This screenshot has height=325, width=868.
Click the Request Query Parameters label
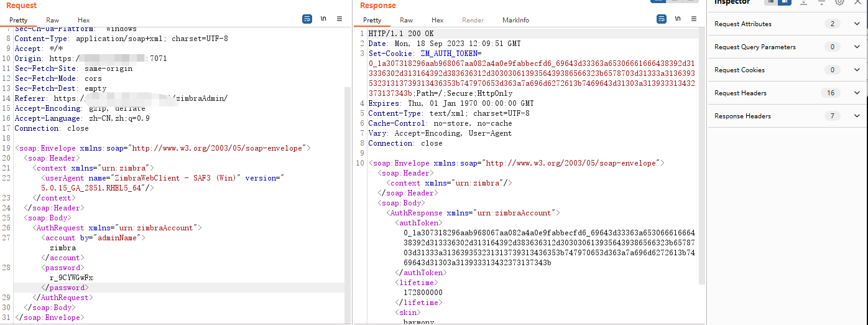755,47
